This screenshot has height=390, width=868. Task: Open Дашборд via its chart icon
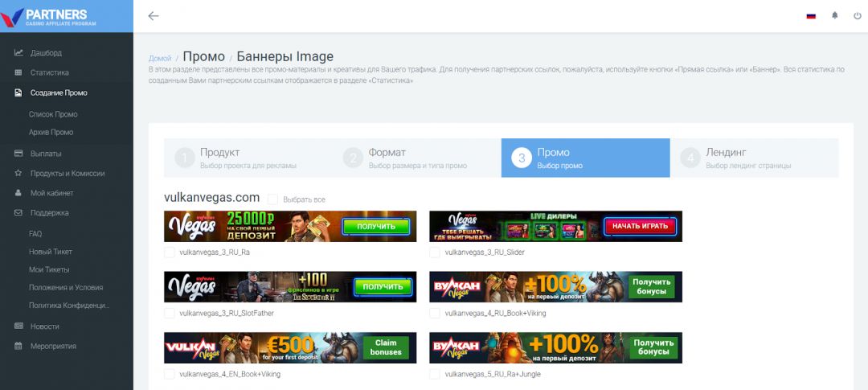(18, 53)
